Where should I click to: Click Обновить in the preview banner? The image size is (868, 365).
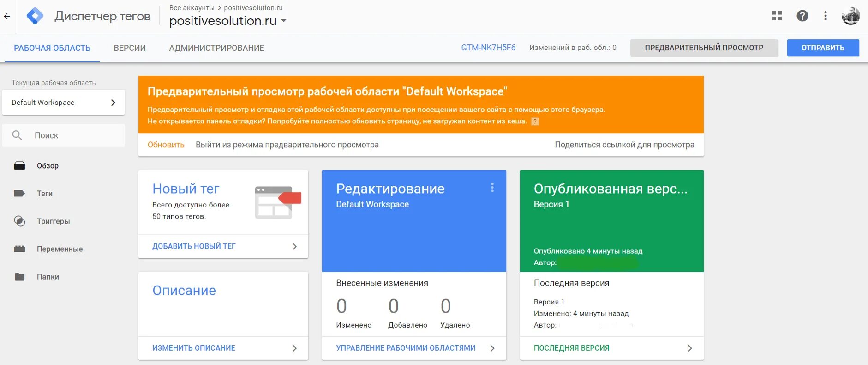[x=166, y=145]
